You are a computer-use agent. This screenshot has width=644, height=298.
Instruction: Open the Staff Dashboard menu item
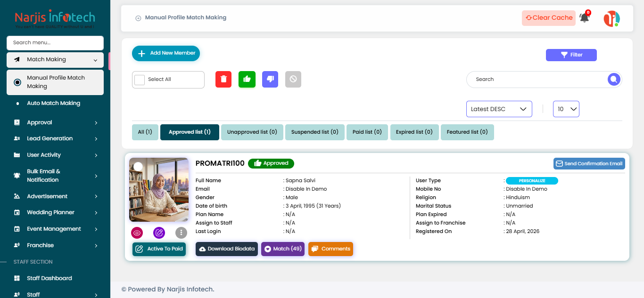50,278
